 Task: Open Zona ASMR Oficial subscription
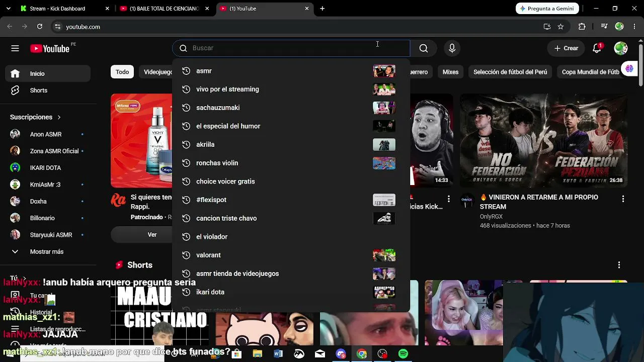[48, 151]
